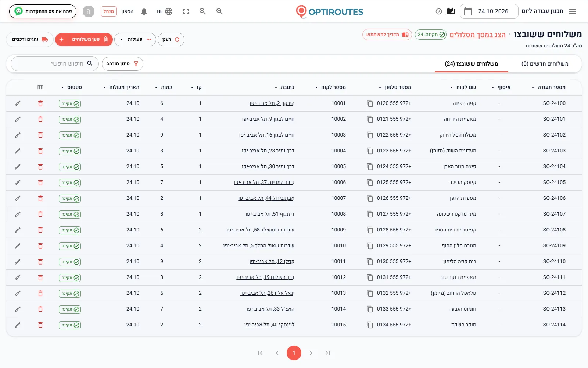Open the סינון מורחב advanced filter
The width and height of the screenshot is (588, 368).
click(122, 64)
